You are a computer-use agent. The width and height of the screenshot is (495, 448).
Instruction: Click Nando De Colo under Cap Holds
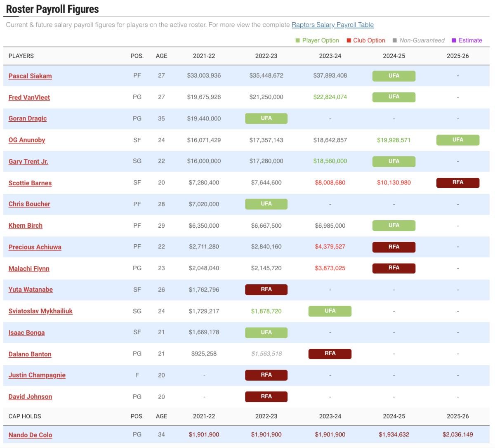30,435
